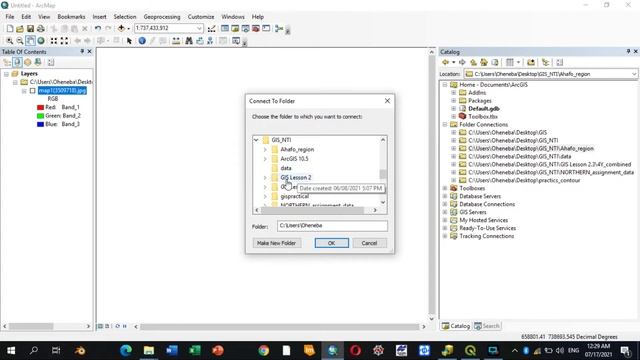Image resolution: width=640 pixels, height=360 pixels.
Task: Expand Ahafo_region folder in dialog
Action: 265,149
